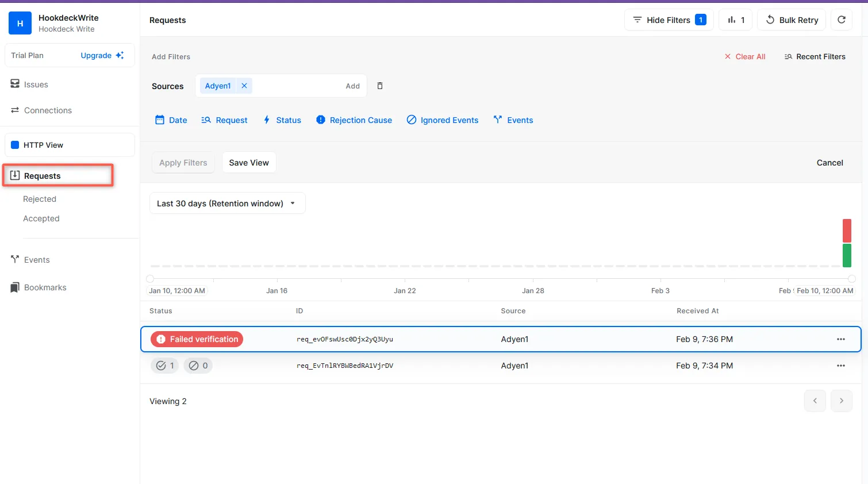Click request ID req_evOFswUsc0Djx2yQ3Uyu
The width and height of the screenshot is (868, 484).
pos(345,339)
